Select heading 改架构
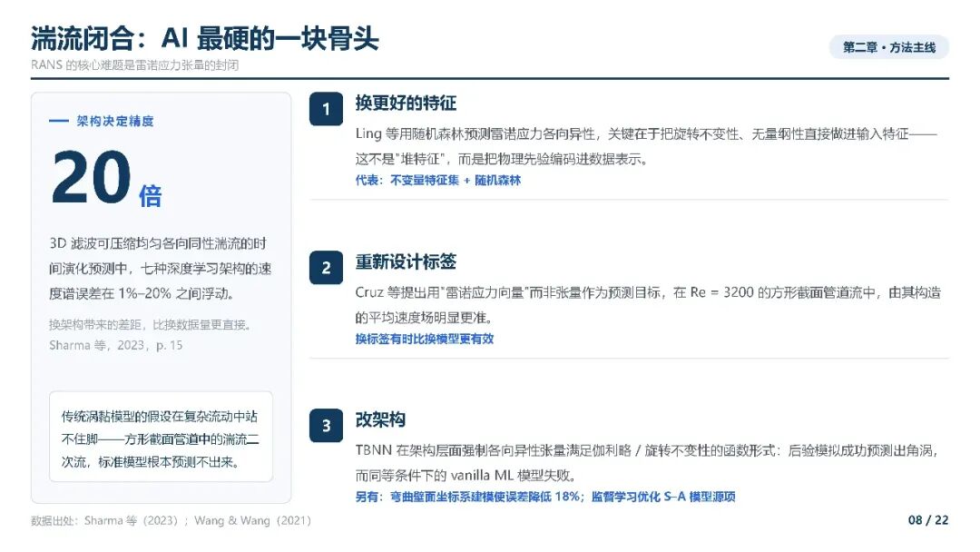This screenshot has width=980, height=552. [380, 419]
